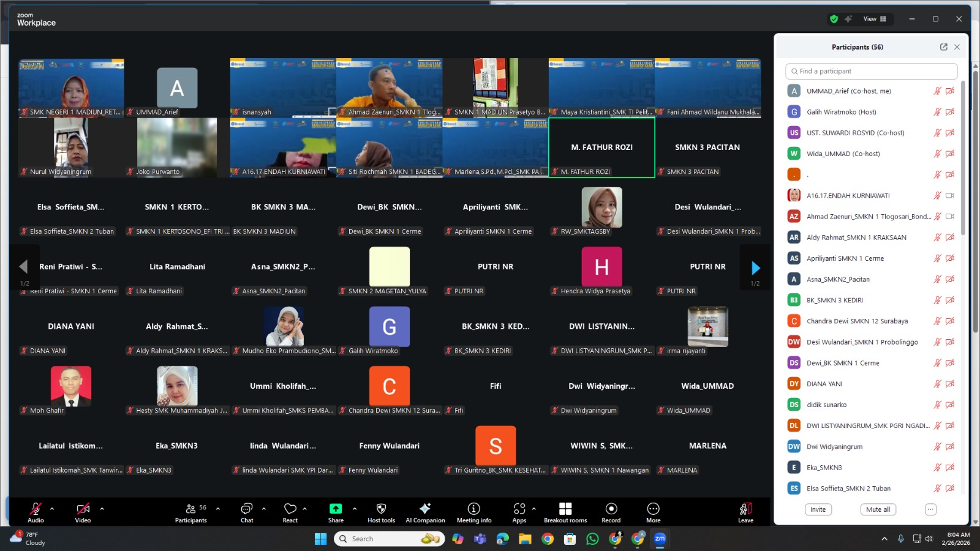Unmute microphone with the Audio button
Image resolution: width=980 pixels, height=551 pixels.
pyautogui.click(x=36, y=509)
